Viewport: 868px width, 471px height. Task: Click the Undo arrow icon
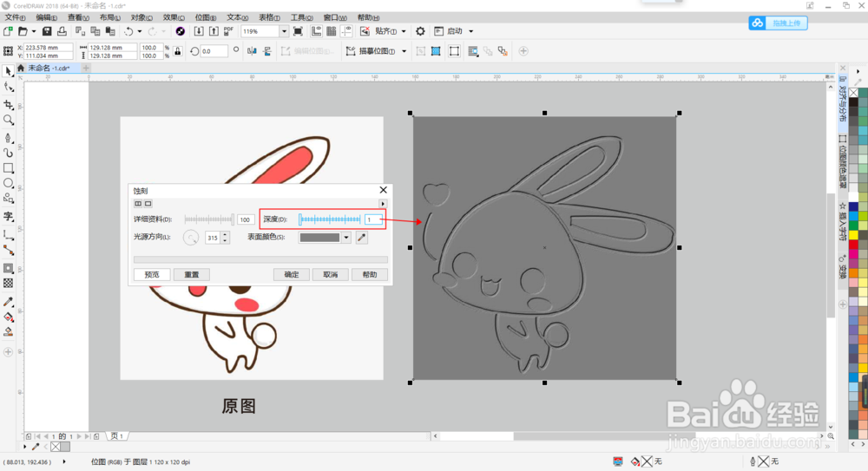pyautogui.click(x=128, y=31)
